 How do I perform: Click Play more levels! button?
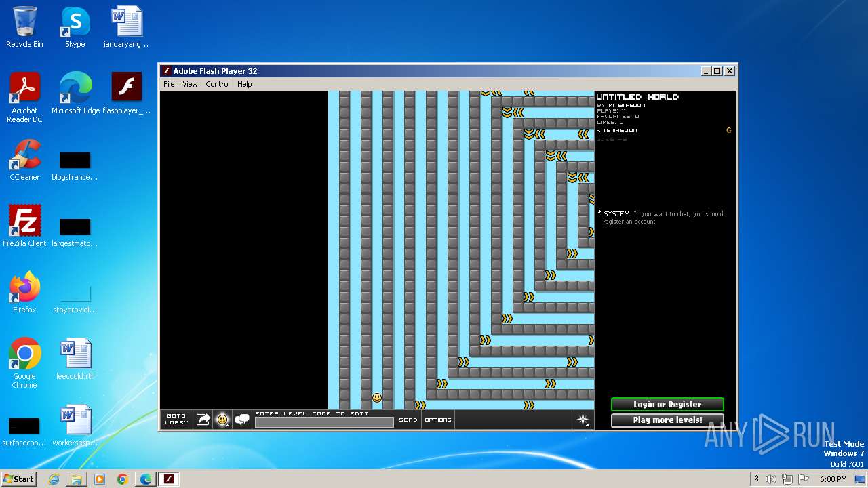pos(667,420)
